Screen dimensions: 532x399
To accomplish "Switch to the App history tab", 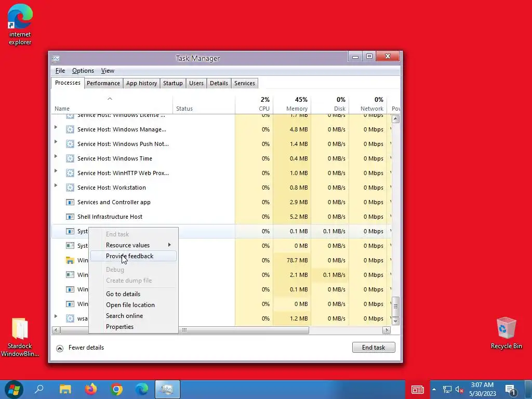I will pyautogui.click(x=141, y=83).
